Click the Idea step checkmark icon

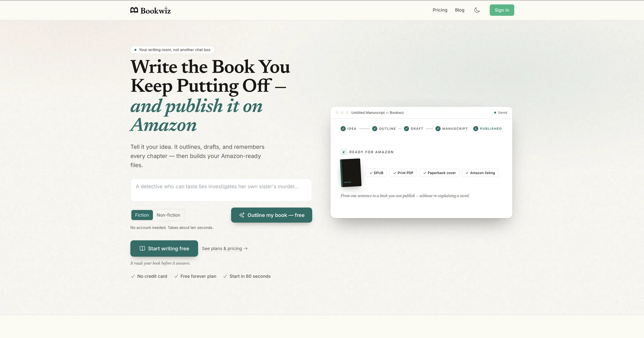click(343, 129)
